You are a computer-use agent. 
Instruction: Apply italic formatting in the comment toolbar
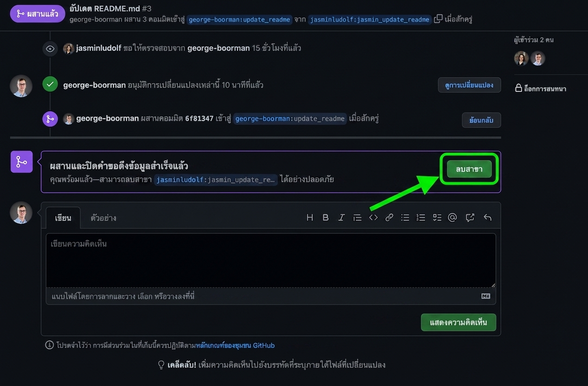[x=341, y=218]
